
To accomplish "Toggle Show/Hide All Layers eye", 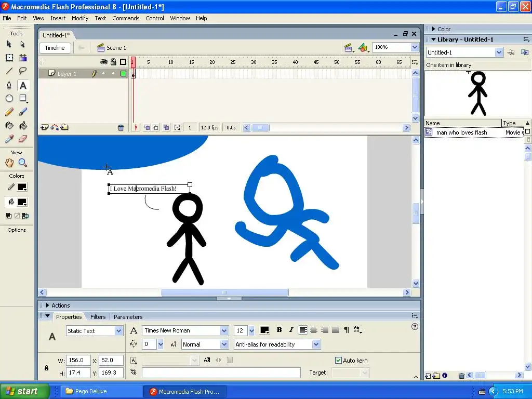I will (x=103, y=62).
